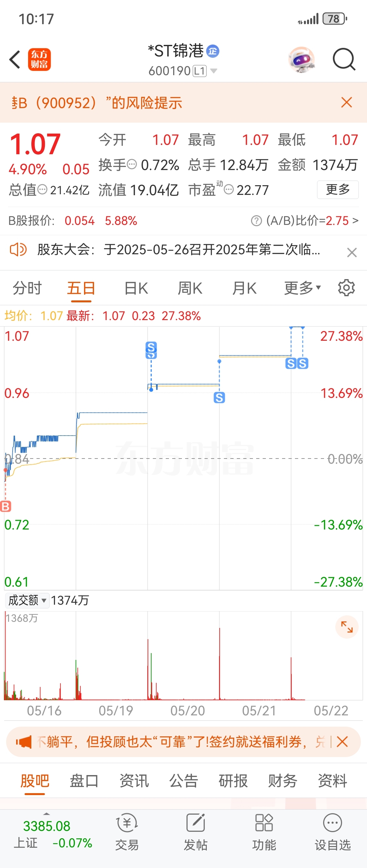367x868 pixels.
Task: Expand chart to fullscreen icon
Action: [346, 627]
